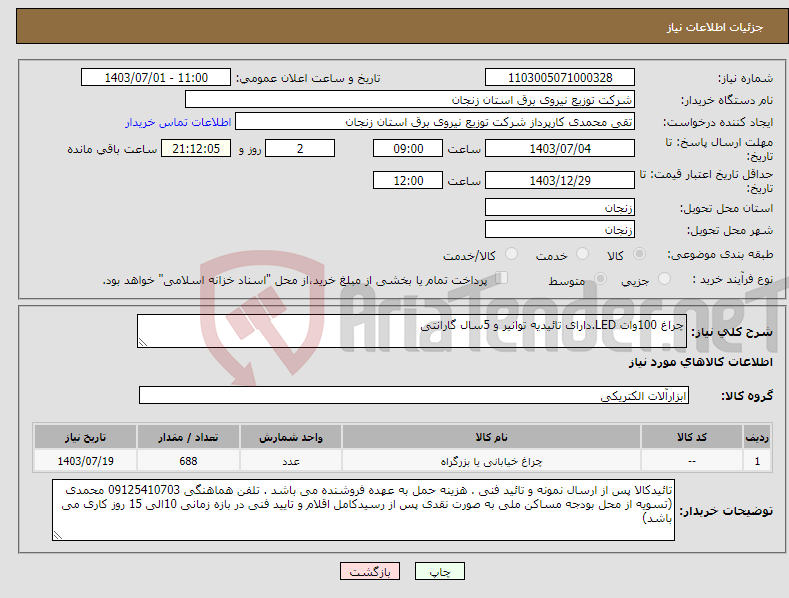Select the جزیی purchase type radio
789x598 pixels.
click(664, 279)
